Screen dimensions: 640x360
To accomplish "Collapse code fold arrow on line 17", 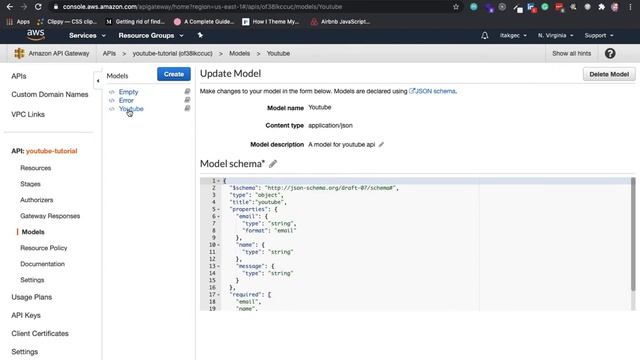I will [218, 295].
